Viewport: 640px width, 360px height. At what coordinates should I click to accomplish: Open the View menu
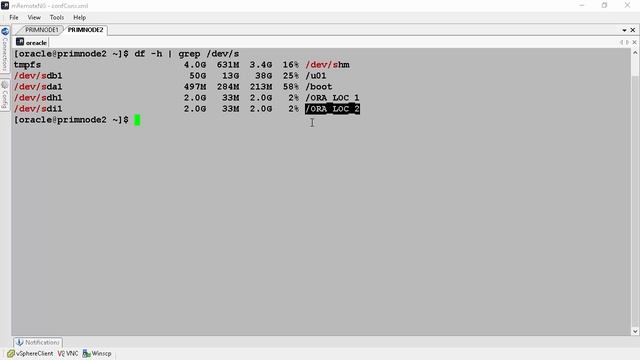click(x=34, y=18)
